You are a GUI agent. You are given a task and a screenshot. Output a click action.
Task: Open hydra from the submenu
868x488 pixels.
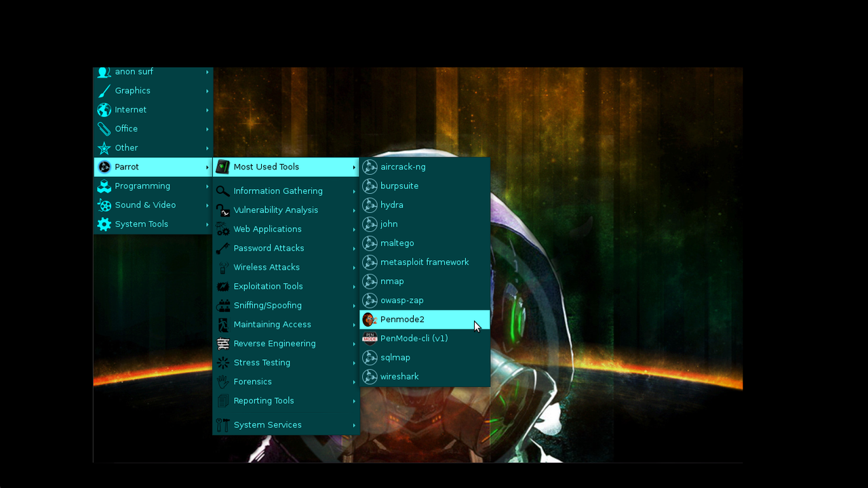[425, 205]
